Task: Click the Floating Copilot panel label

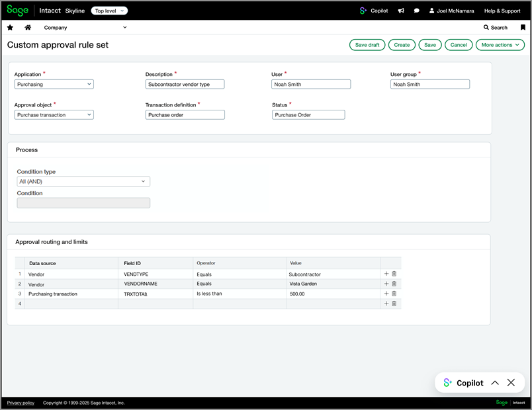Action: (x=470, y=383)
